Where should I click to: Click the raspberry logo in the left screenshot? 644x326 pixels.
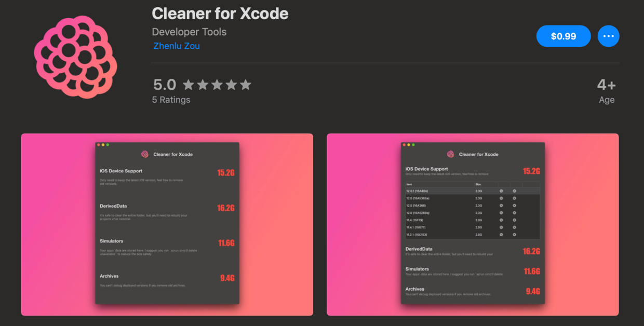click(x=145, y=154)
